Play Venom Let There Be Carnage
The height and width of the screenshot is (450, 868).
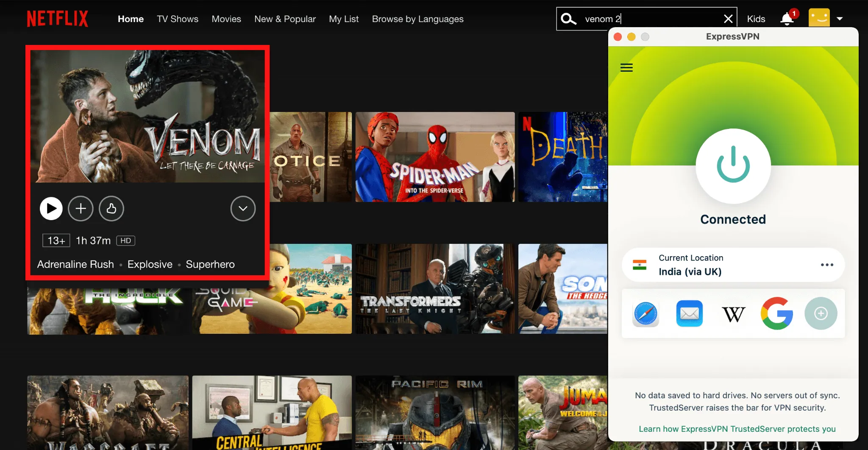[51, 208]
